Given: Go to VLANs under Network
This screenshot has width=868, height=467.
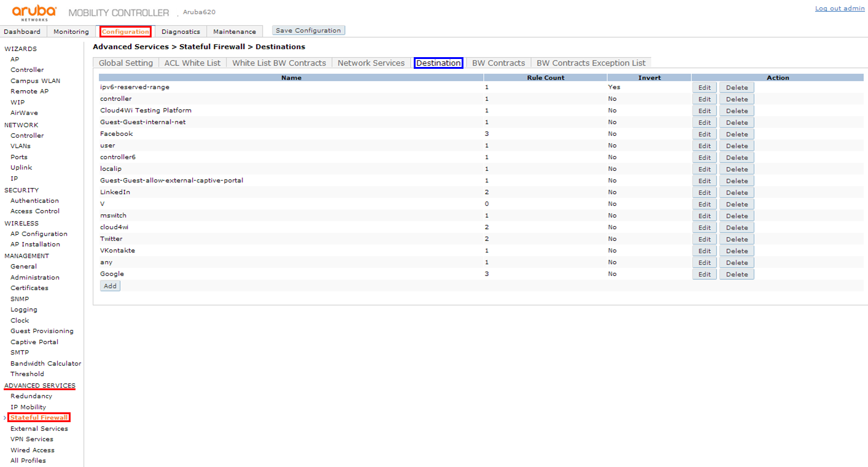Looking at the screenshot, I should [20, 146].
